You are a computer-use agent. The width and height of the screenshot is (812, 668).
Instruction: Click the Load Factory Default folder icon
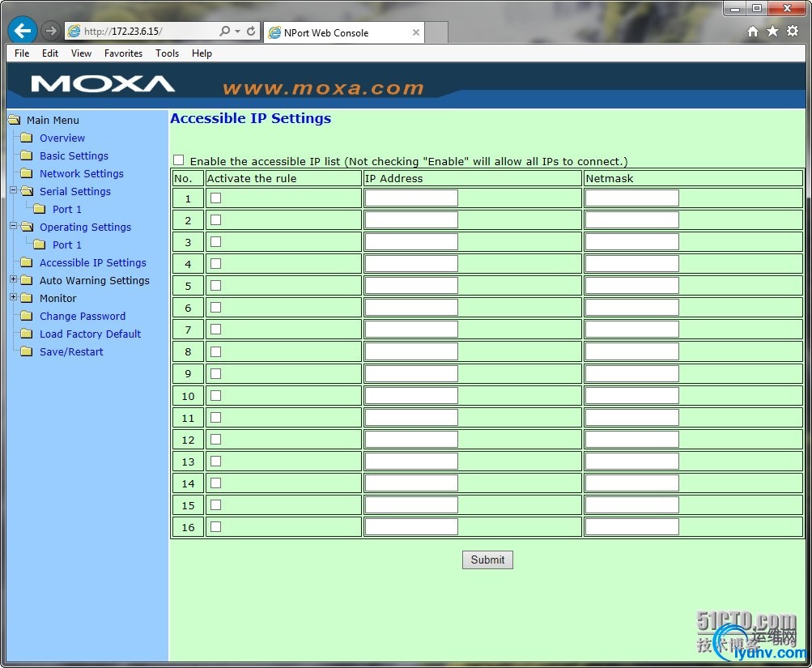click(x=27, y=334)
